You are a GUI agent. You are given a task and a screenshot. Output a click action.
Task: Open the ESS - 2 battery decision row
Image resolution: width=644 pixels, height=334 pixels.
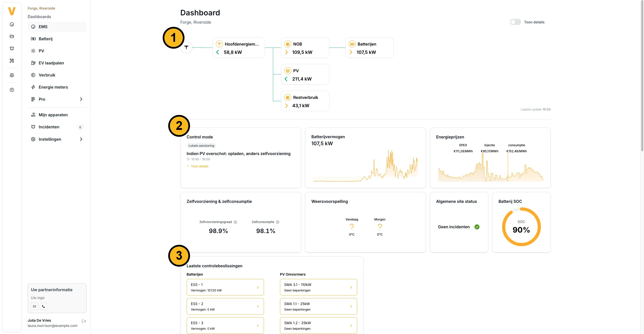pyautogui.click(x=225, y=306)
